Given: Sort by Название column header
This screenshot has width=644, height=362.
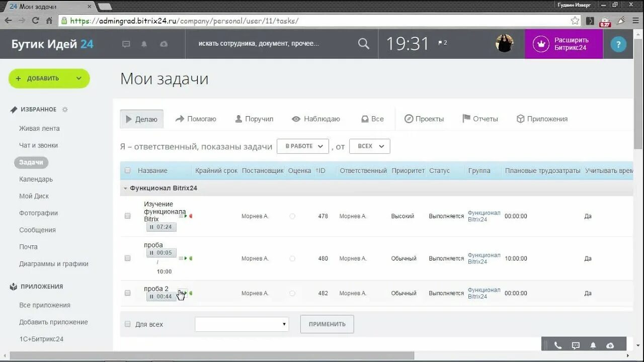Looking at the screenshot, I should coord(152,170).
